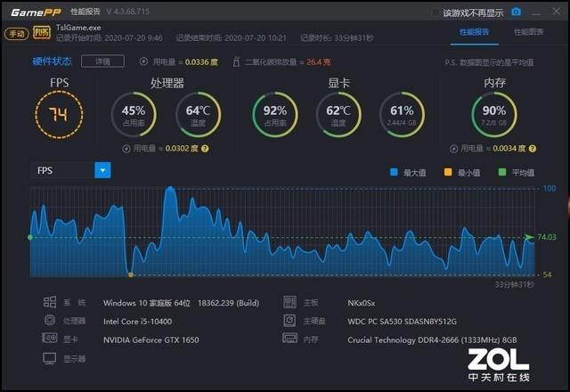Click the GamePP logo
The height and width of the screenshot is (392, 570).
click(x=30, y=12)
